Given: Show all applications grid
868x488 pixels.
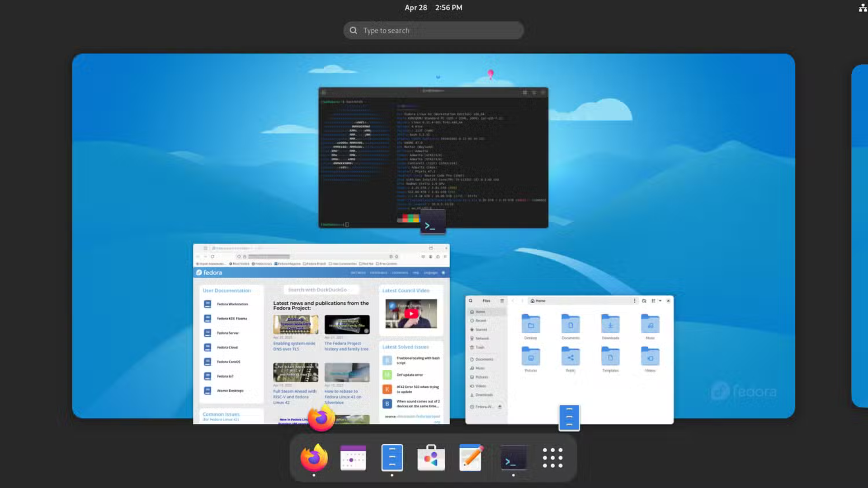Looking at the screenshot, I should tap(552, 458).
